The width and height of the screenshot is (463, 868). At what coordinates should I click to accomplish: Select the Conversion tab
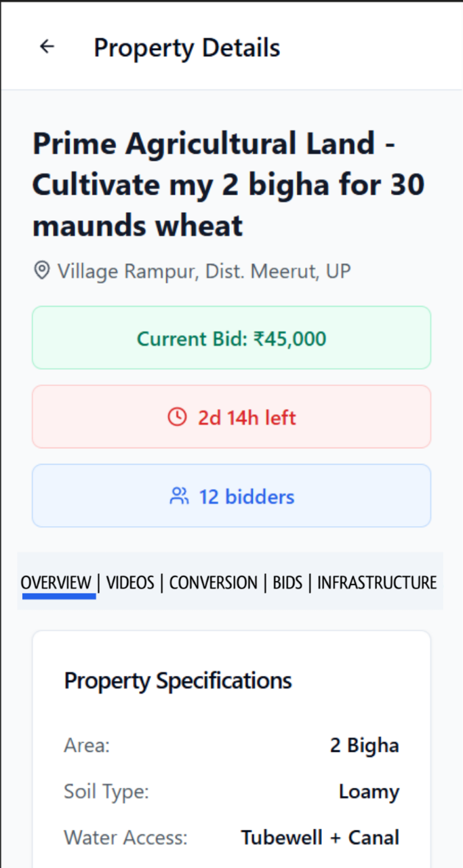pos(214,583)
